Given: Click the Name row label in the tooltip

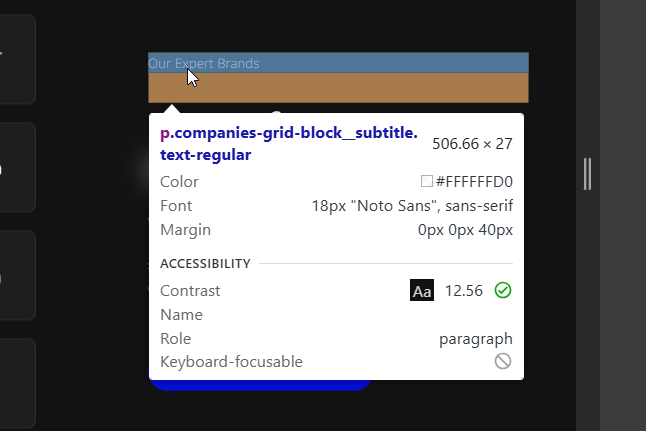Looking at the screenshot, I should pyautogui.click(x=181, y=315).
